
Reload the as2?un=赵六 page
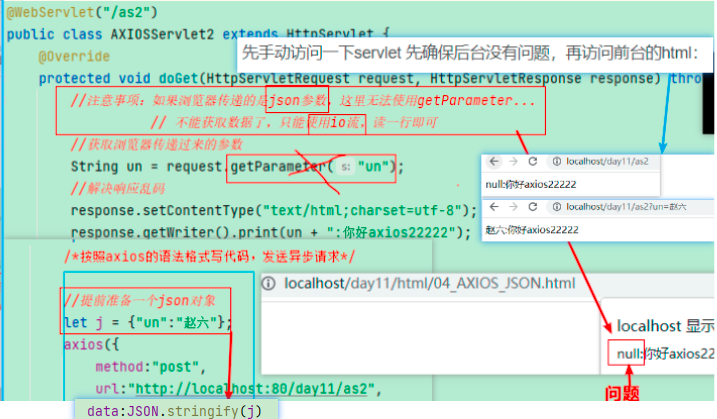pyautogui.click(x=533, y=207)
